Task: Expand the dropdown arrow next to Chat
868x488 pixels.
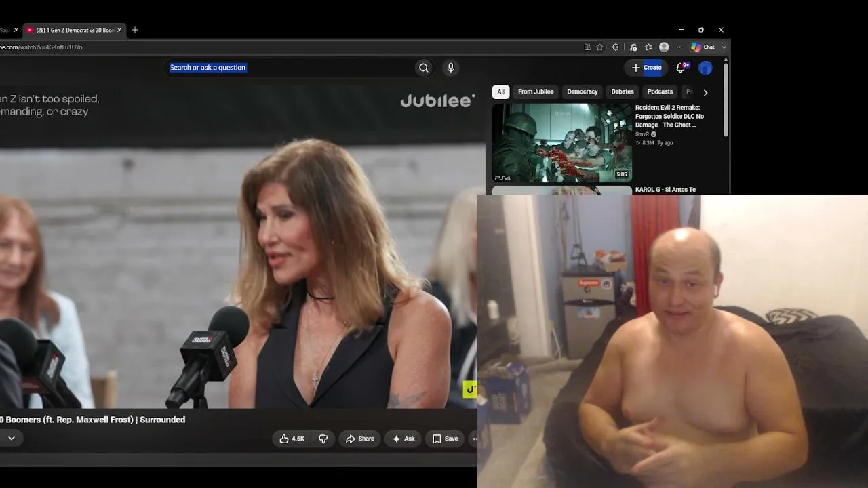Action: [x=724, y=47]
